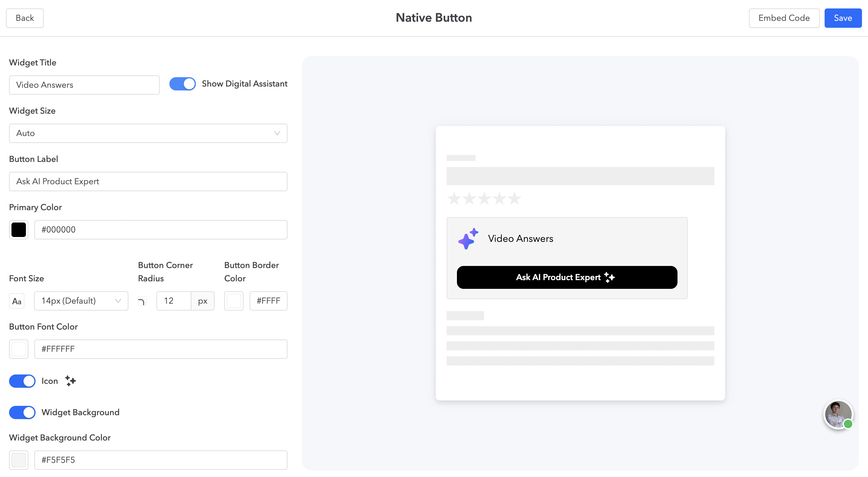This screenshot has height=477, width=868.
Task: Open the Button Border Color swatch
Action: tap(234, 301)
